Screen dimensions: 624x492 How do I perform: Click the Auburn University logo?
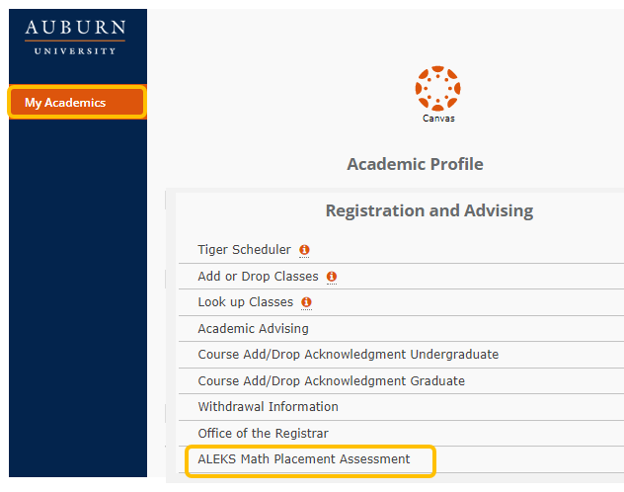76,37
